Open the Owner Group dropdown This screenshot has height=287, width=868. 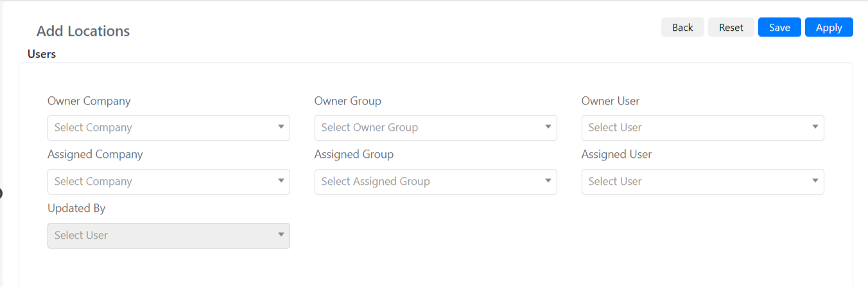pos(436,128)
